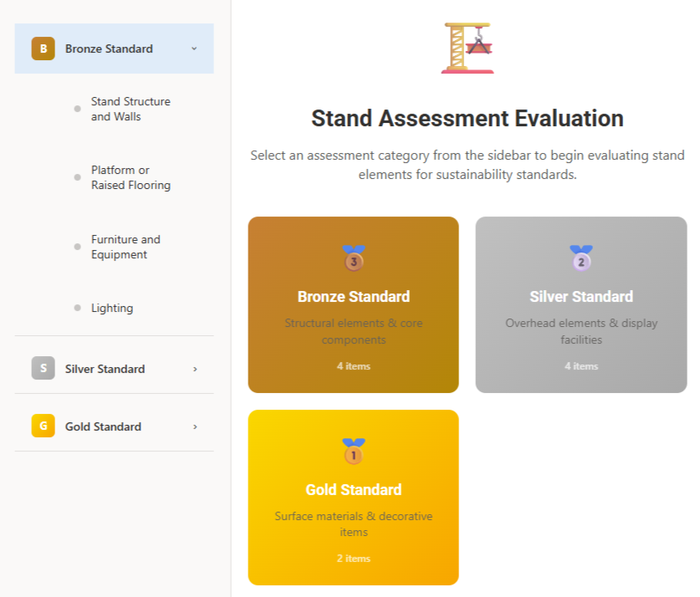
Task: Open Furniture and Equipment assessment
Action: (x=125, y=247)
